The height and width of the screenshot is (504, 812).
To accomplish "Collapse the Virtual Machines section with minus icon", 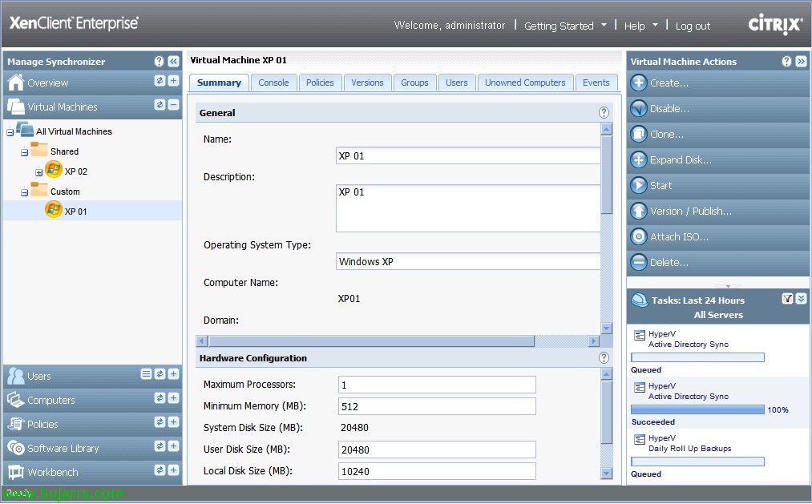I will [173, 105].
